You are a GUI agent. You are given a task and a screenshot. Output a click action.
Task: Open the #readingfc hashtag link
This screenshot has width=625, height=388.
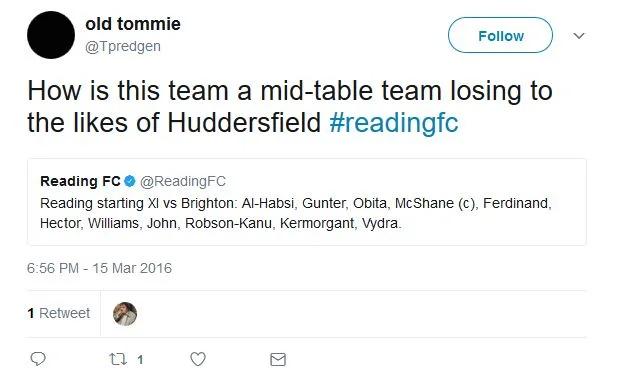click(x=394, y=122)
